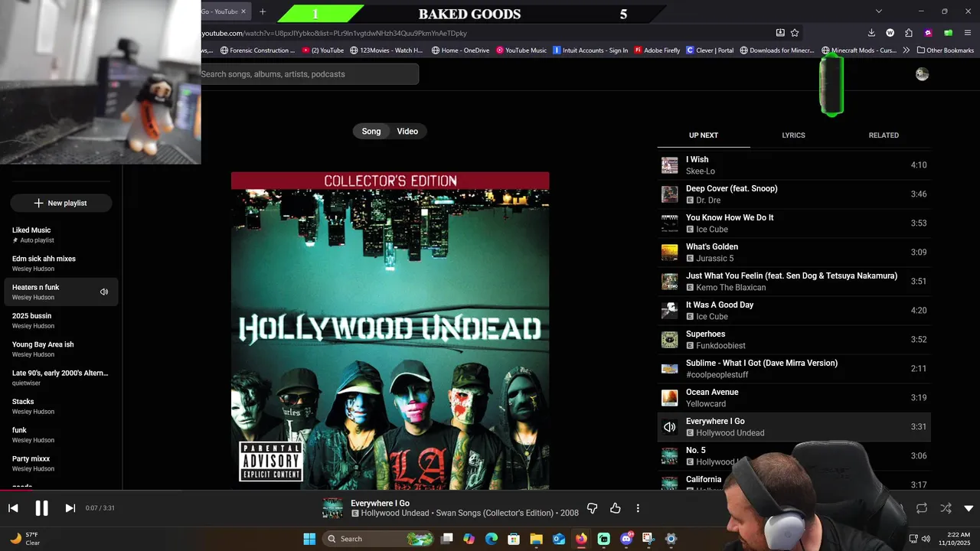Open the Heaters n funk playlist
Viewport: 980px width, 551px height.
pos(61,292)
